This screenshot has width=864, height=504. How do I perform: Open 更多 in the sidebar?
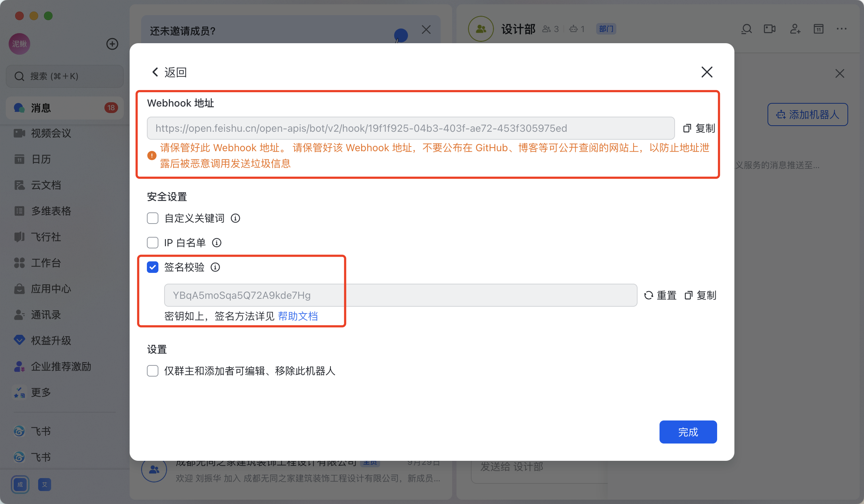(x=41, y=392)
